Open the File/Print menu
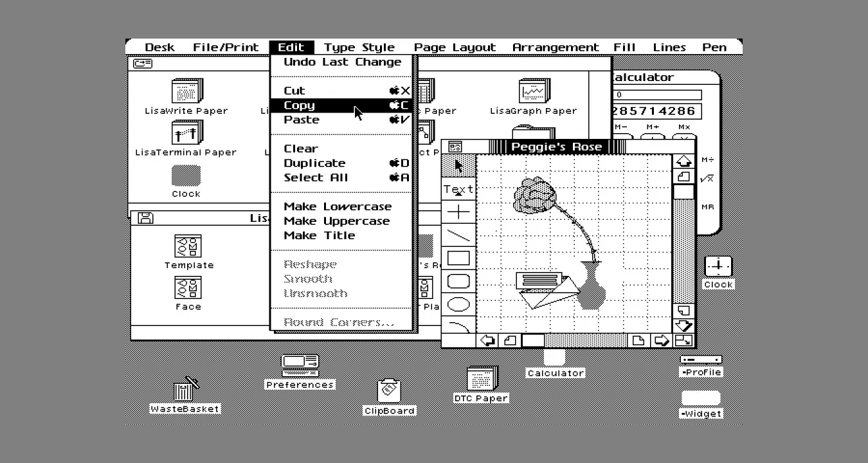The width and height of the screenshot is (868, 463). point(226,47)
